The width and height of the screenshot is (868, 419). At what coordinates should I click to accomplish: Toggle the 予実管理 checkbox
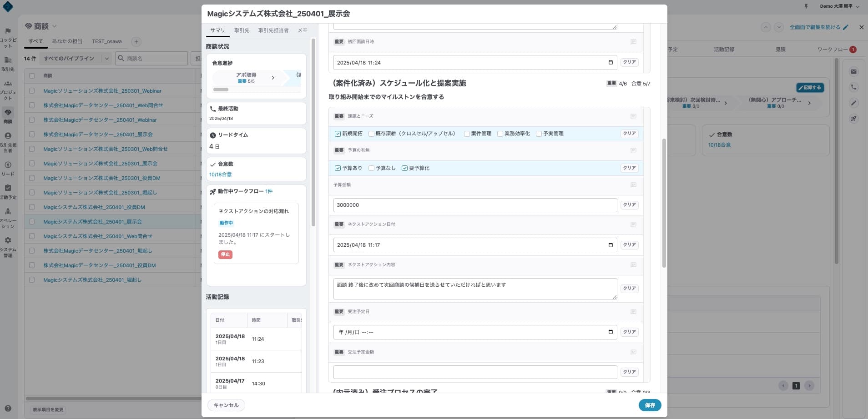(539, 134)
